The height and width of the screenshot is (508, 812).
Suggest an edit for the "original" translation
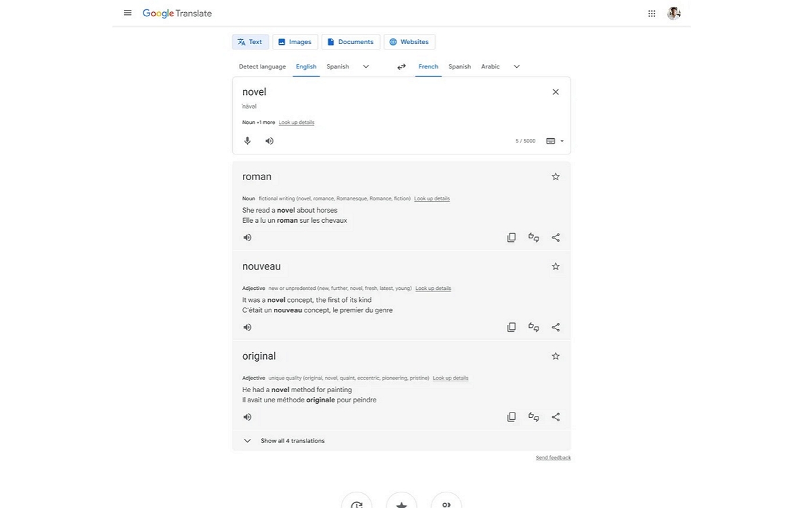tap(533, 417)
